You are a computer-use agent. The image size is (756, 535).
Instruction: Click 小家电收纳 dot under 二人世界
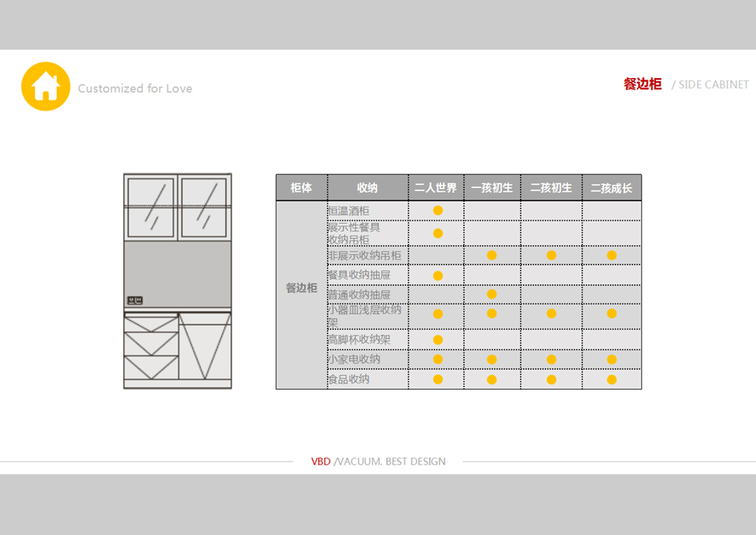click(438, 359)
